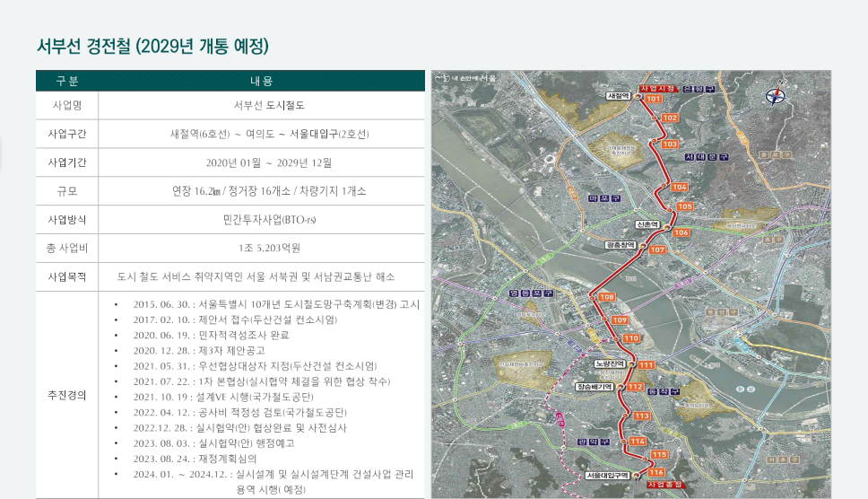Image resolution: width=868 pixels, height=499 pixels.
Task: Click the compass rose on the map
Action: click(x=776, y=97)
